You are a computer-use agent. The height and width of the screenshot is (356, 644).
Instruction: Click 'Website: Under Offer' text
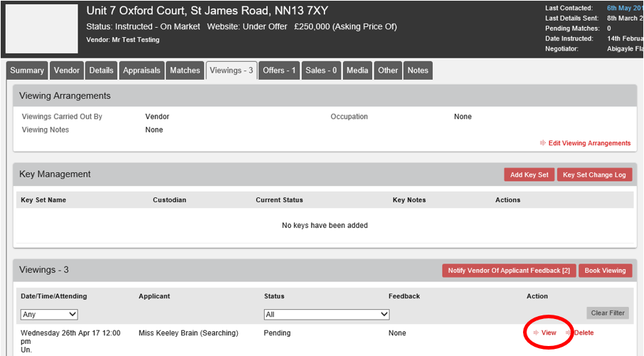[247, 27]
